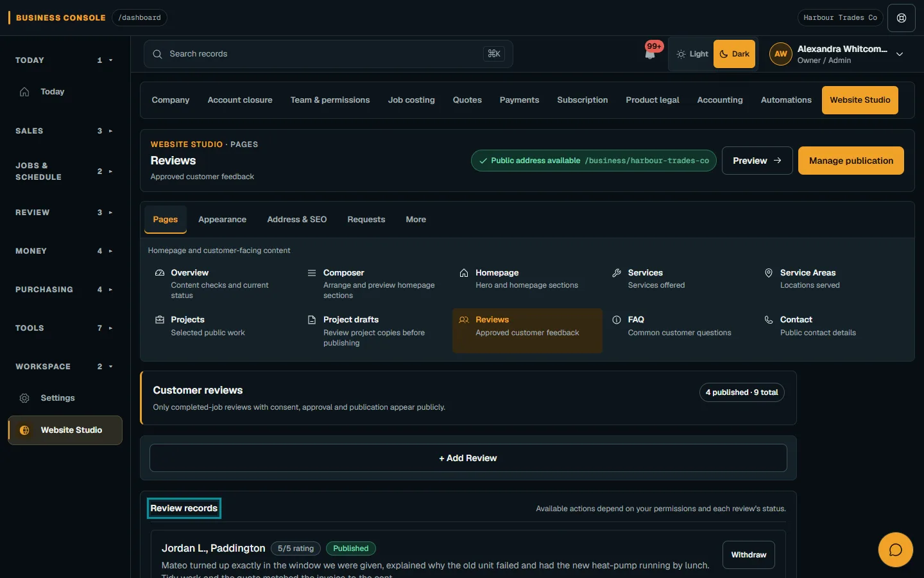This screenshot has width=924, height=578.
Task: Click the Projects briefcase icon
Action: pos(160,320)
